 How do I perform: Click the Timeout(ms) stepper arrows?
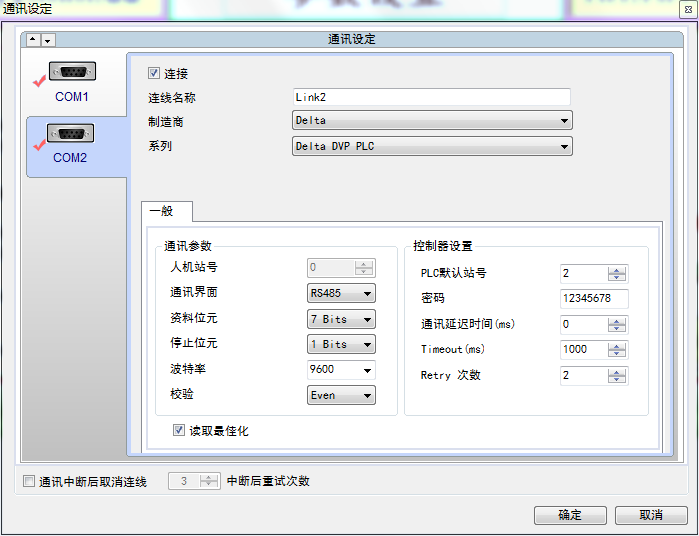[618, 350]
